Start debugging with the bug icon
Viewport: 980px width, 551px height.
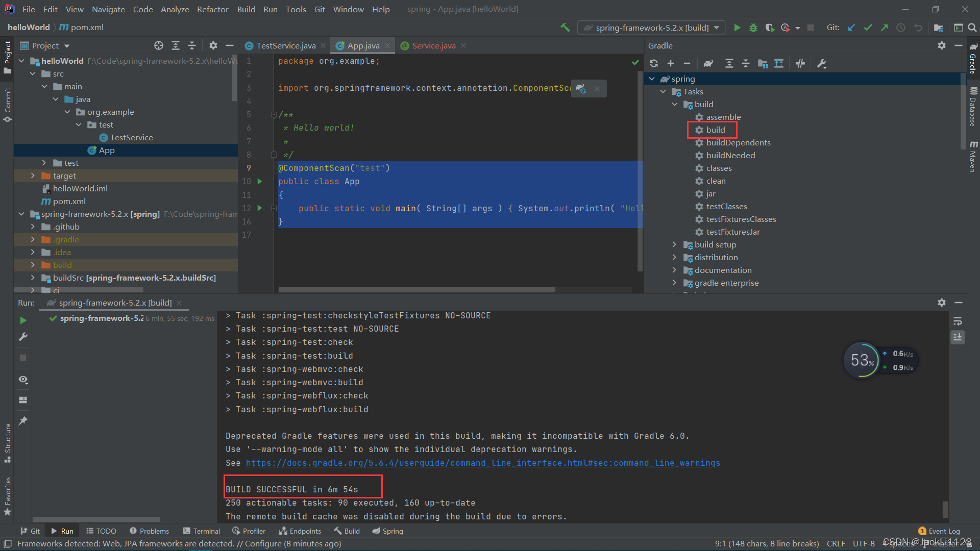753,28
